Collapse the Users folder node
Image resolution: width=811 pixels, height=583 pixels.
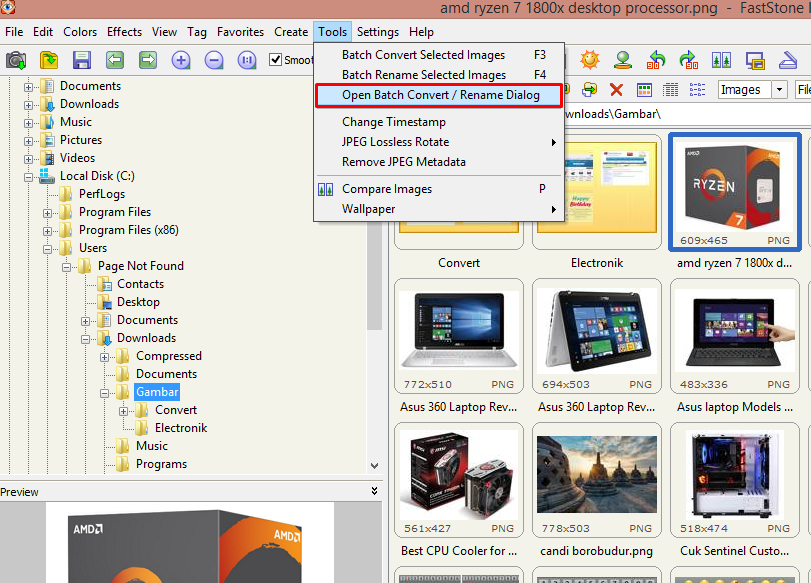(48, 249)
